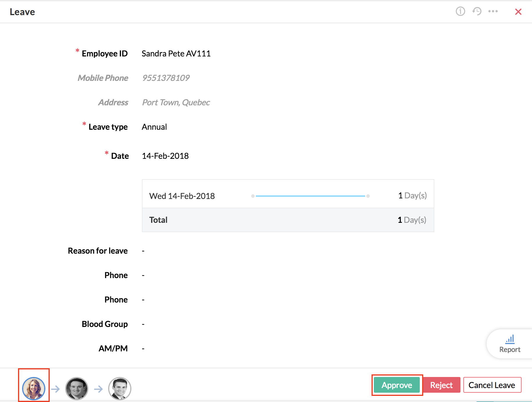Click the Date value 14-Feb-2018
532x402 pixels.
(x=165, y=156)
